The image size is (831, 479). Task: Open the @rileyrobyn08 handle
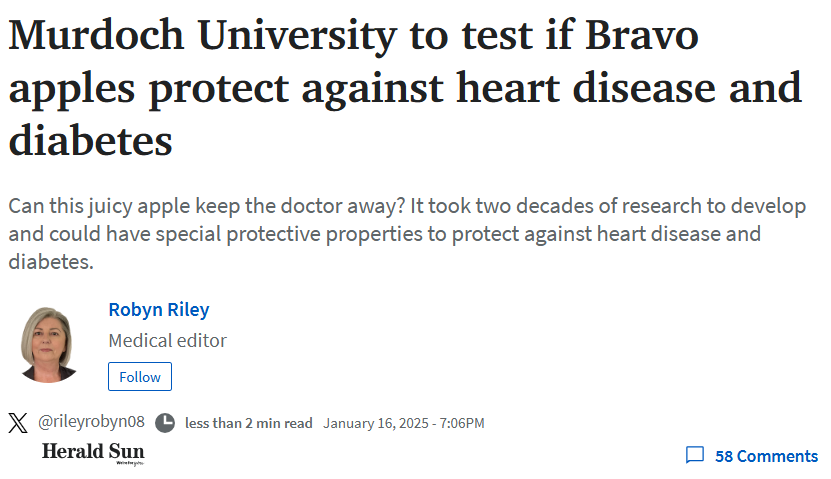pos(91,422)
